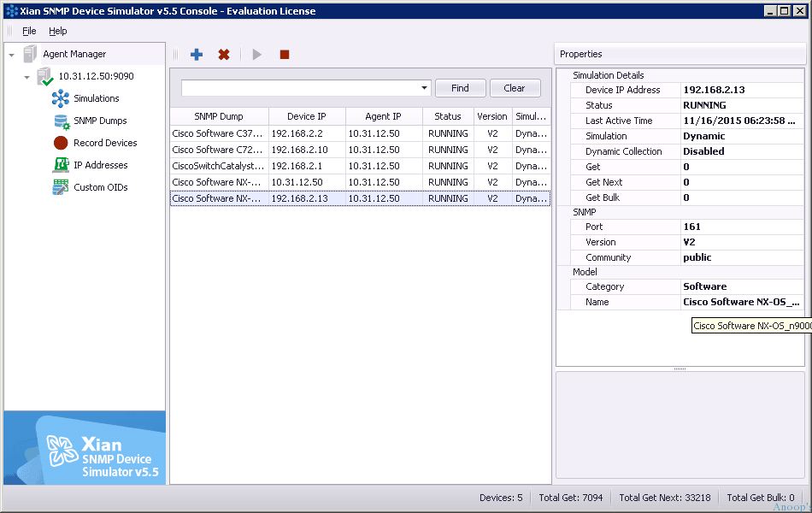Select the 10.31.12.50:9090 agent label

[x=96, y=76]
